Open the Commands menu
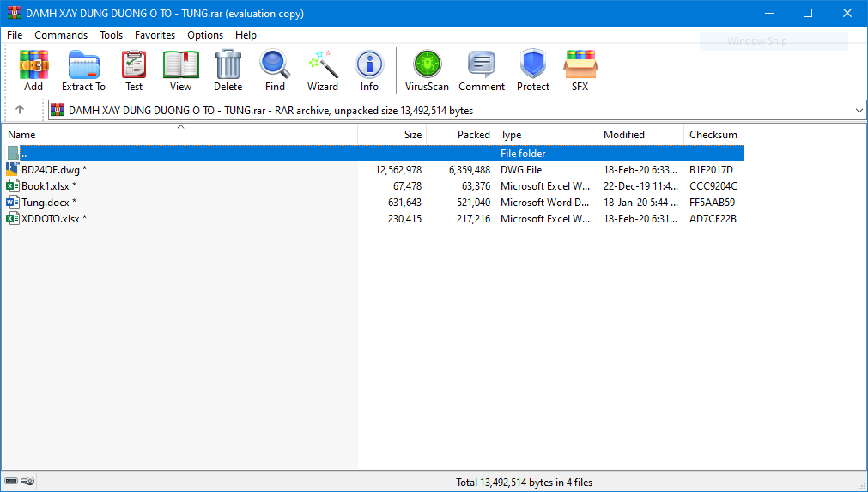Image resolution: width=868 pixels, height=492 pixels. click(61, 35)
